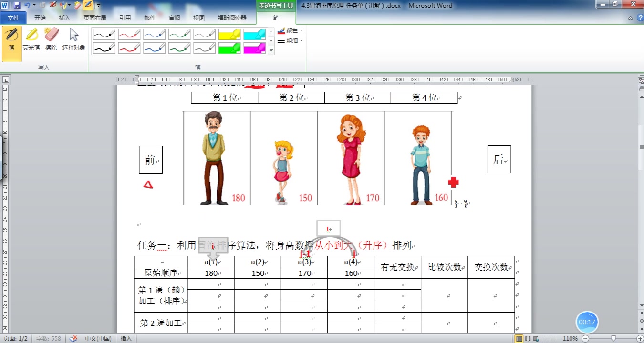This screenshot has height=343, width=644.
Task: Select the 荧光笔 highlighter tool
Action: click(31, 38)
